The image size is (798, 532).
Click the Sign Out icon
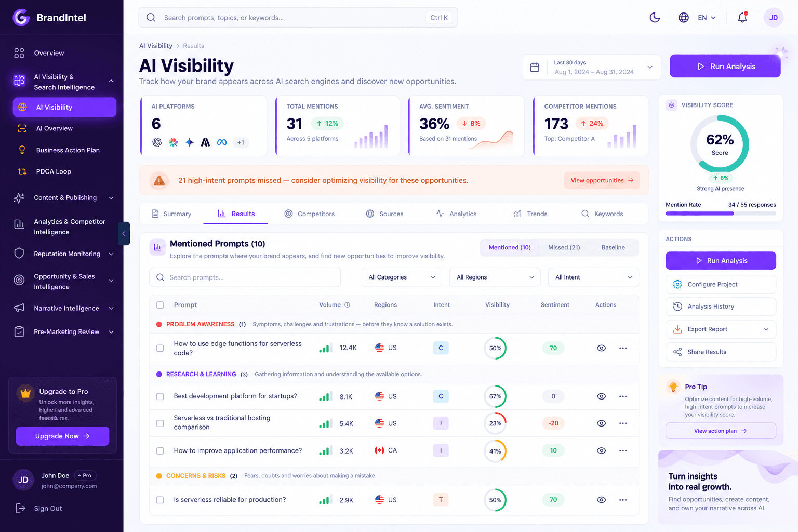point(20,508)
